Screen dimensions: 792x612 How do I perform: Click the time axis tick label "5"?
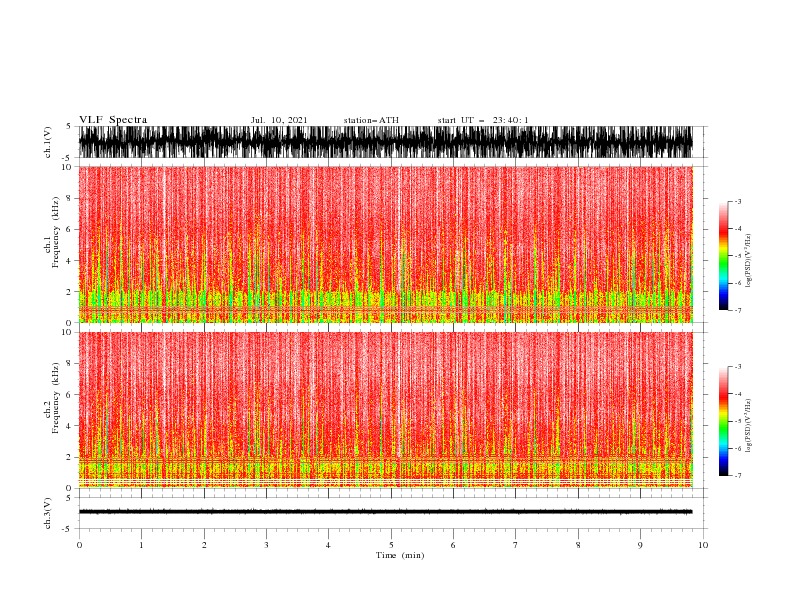pos(391,545)
